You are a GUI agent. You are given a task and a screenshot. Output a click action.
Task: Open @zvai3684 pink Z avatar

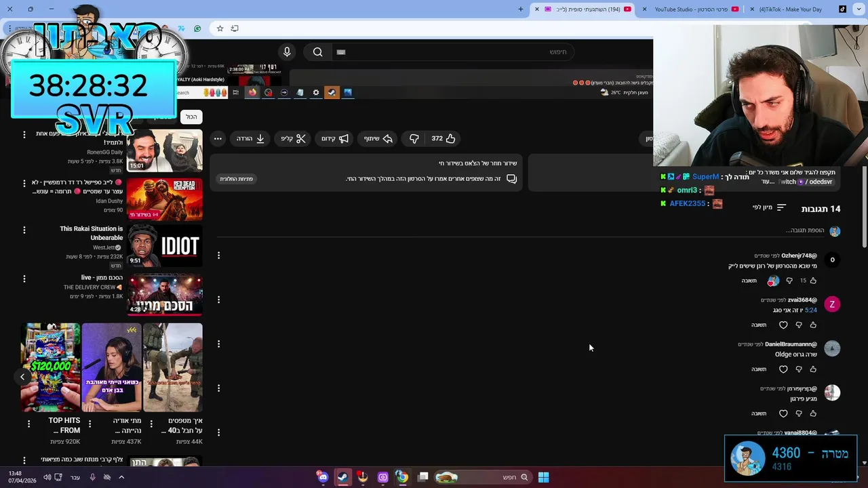tap(832, 304)
